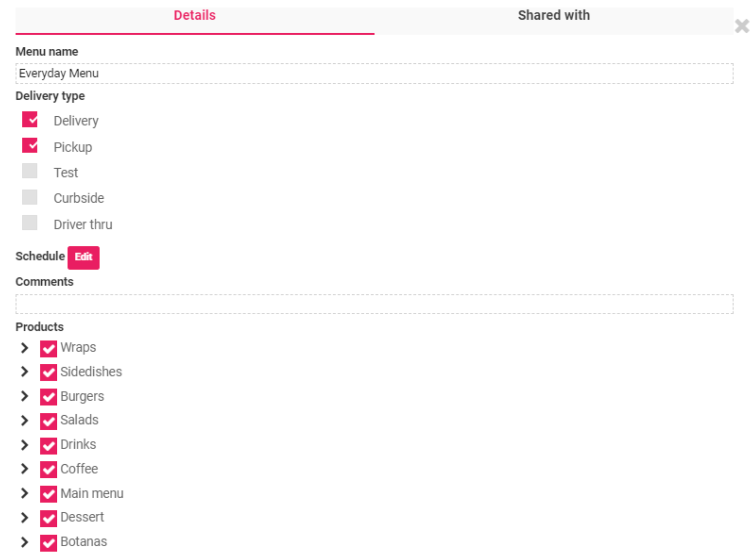Expand the Dessert category arrow
This screenshot has height=560, width=750.
click(x=25, y=518)
